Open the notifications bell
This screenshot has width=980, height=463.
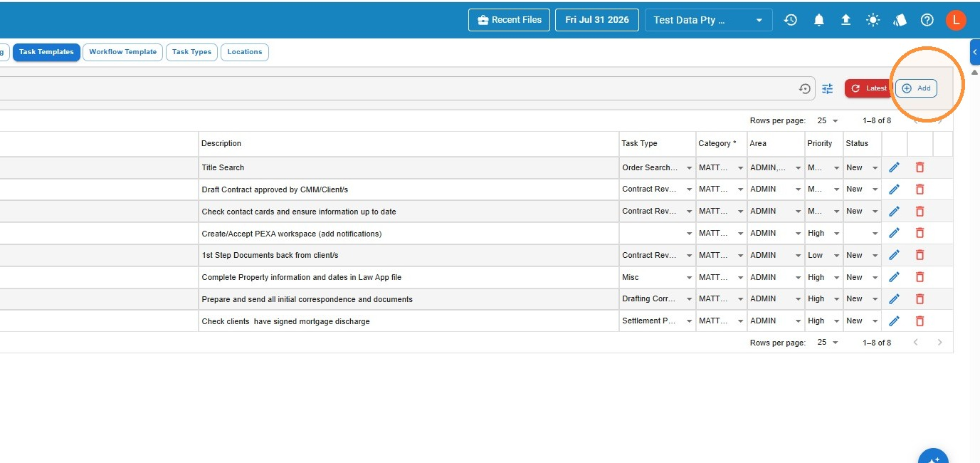tap(819, 20)
